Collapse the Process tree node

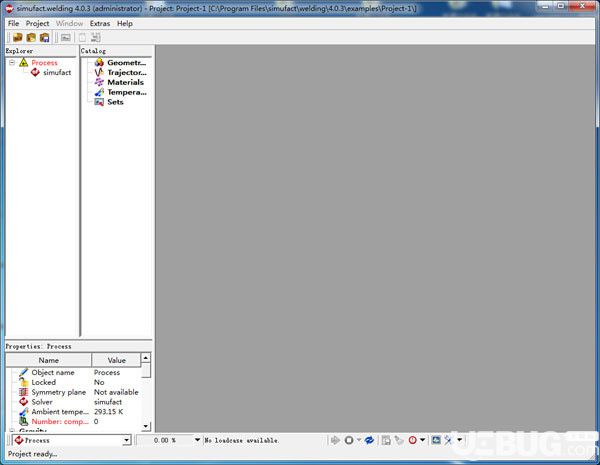pyautogui.click(x=12, y=62)
